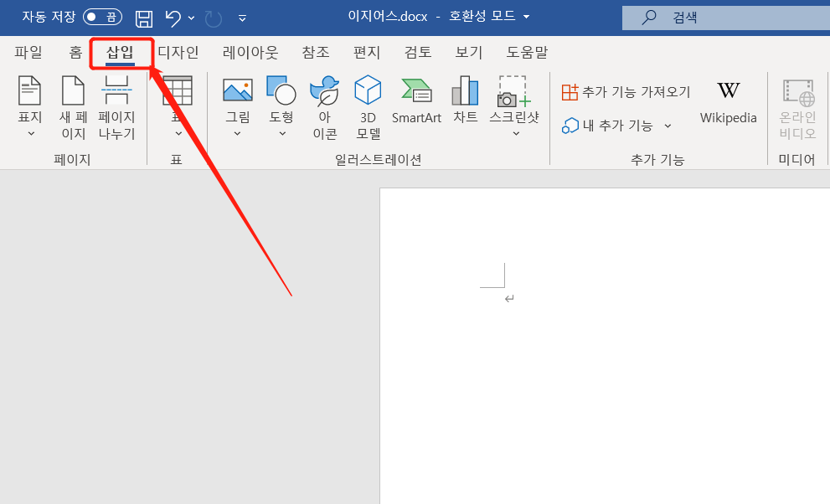
Task: Open the 도형 shapes tool
Action: [281, 100]
